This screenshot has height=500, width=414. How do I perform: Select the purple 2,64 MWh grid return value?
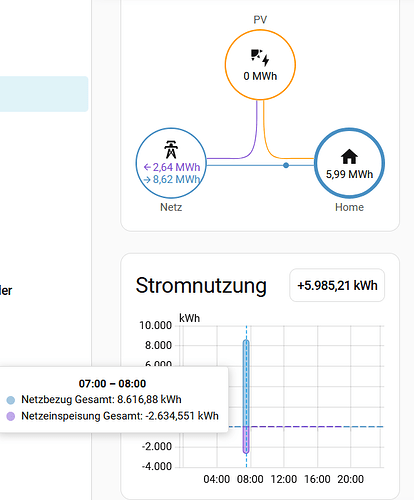[172, 167]
